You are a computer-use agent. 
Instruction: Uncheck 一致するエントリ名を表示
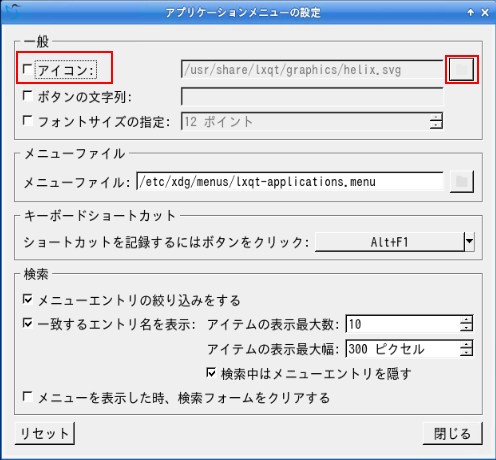27,324
